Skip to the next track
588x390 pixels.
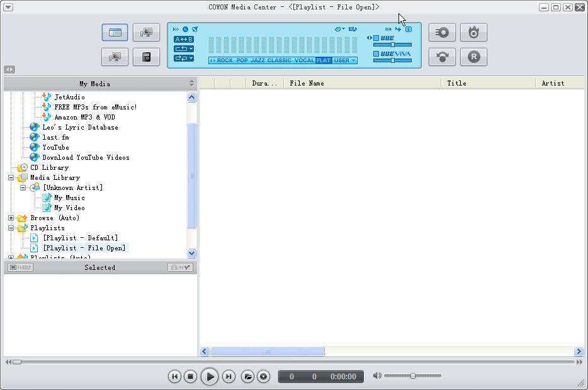[x=229, y=377]
